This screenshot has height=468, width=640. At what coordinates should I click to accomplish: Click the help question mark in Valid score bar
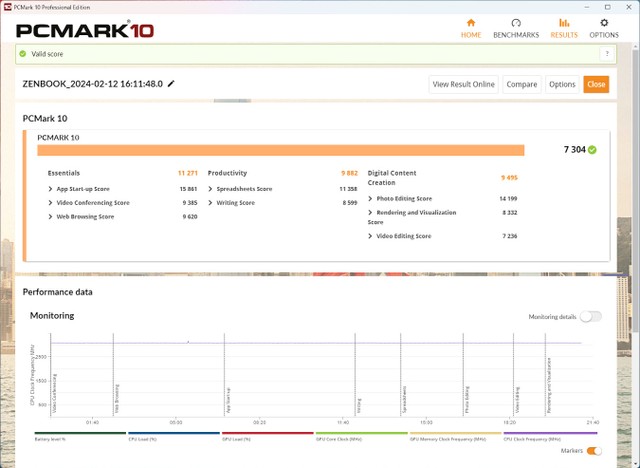coord(607,54)
